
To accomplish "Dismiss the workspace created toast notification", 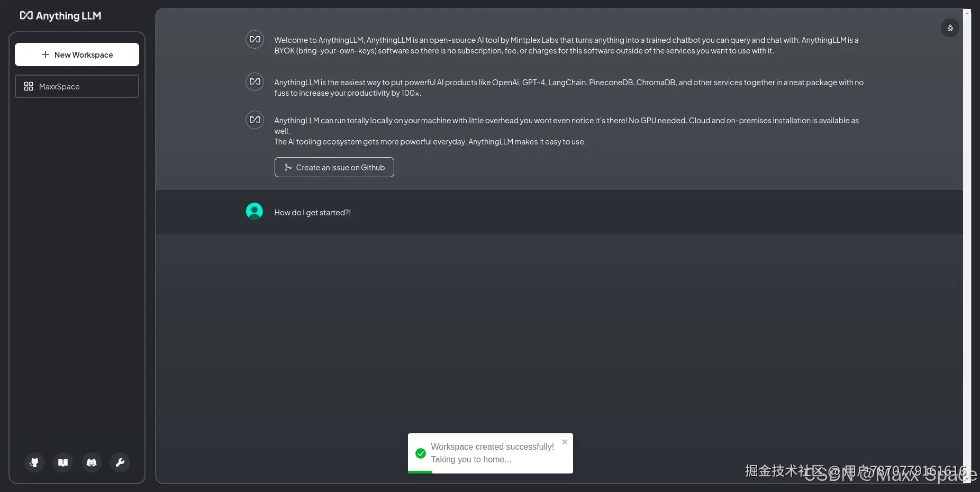I will pyautogui.click(x=565, y=442).
